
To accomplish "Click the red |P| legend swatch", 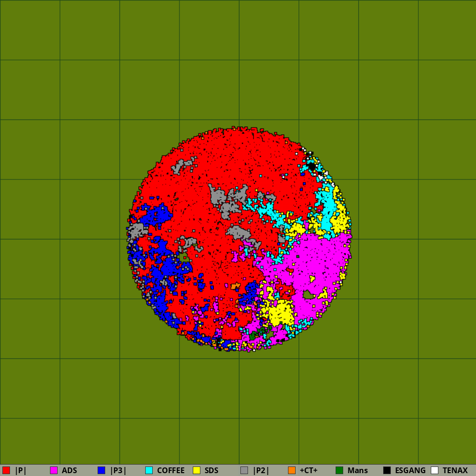I will pyautogui.click(x=6, y=470).
